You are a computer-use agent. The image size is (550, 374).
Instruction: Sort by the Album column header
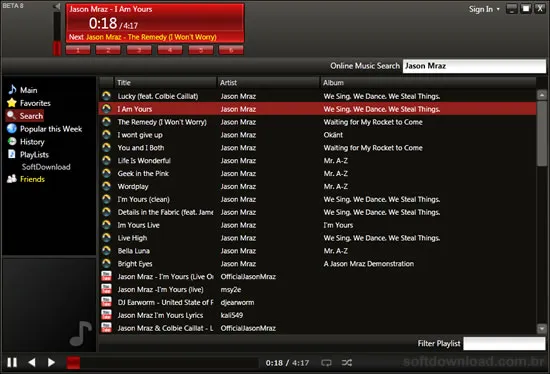428,83
